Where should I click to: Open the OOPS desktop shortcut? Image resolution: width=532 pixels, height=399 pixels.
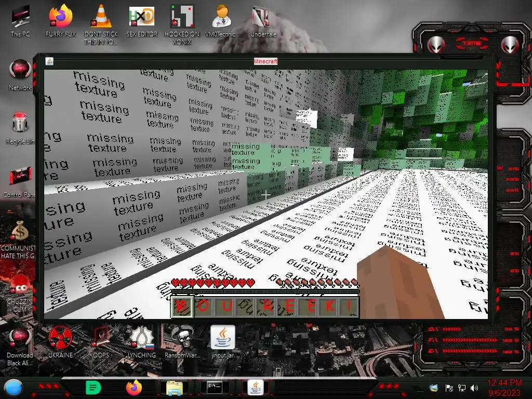[x=101, y=342]
